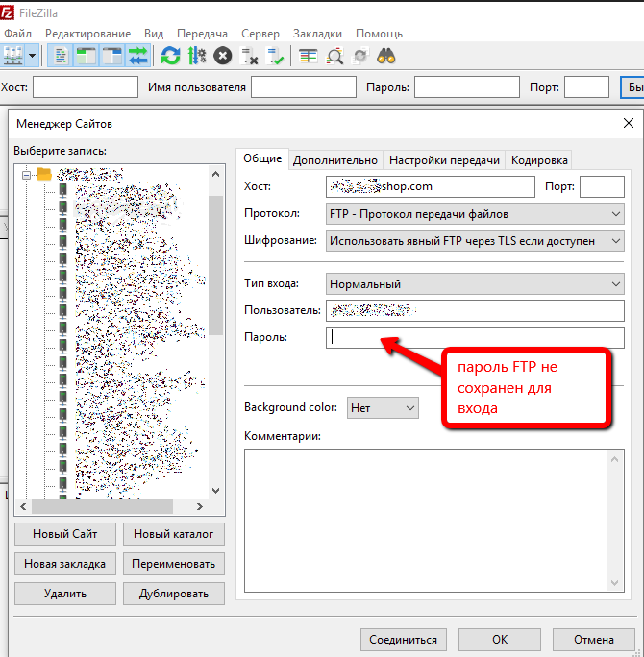The height and width of the screenshot is (657, 644).
Task: Click the Порт field in Site Manager
Action: pos(602,186)
